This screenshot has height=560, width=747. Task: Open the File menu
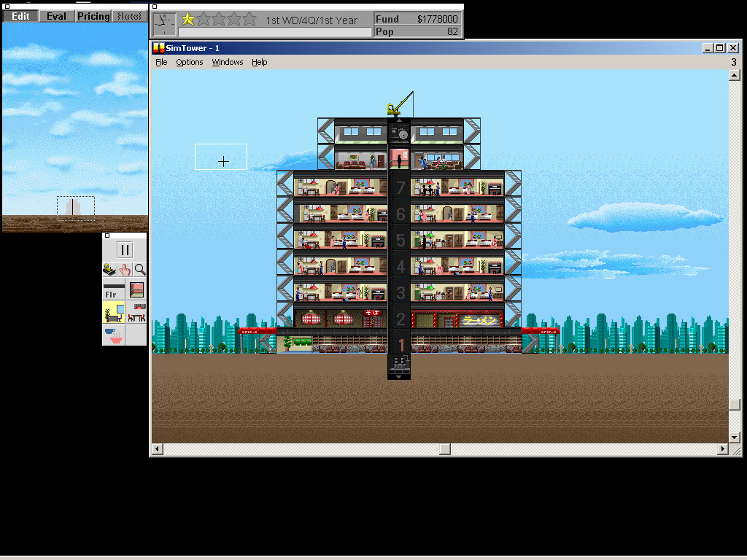pos(161,62)
